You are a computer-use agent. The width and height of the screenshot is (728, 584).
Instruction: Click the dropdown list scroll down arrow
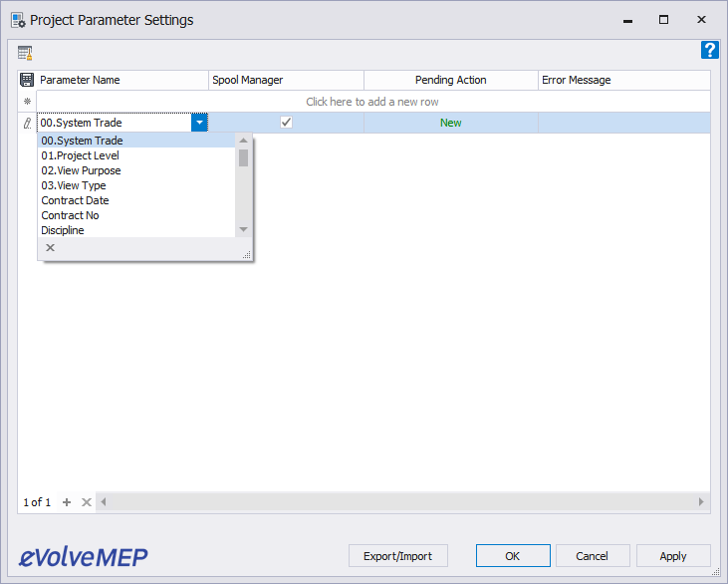click(243, 229)
